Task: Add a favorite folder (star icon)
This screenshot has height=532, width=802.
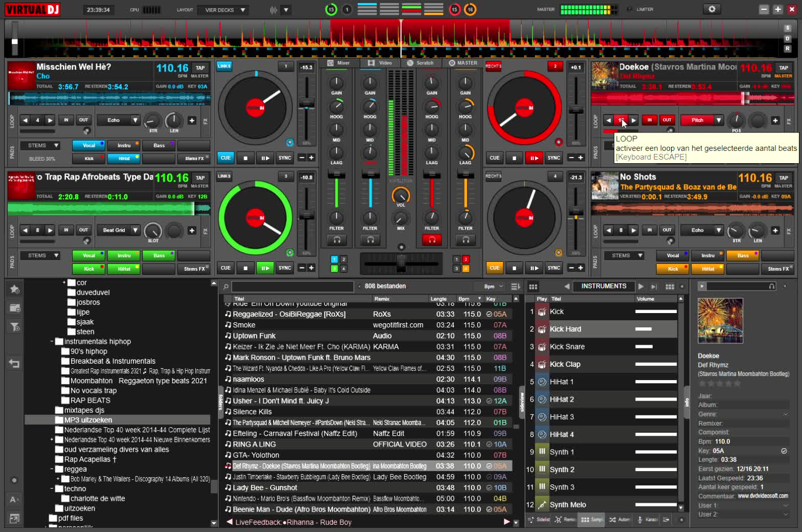Action: pos(15,289)
